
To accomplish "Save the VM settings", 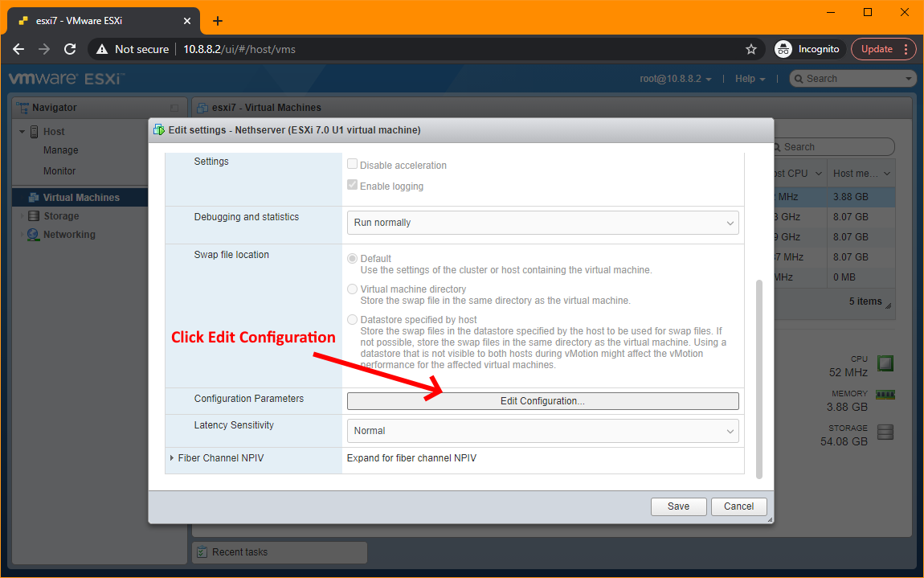I will tap(678, 506).
